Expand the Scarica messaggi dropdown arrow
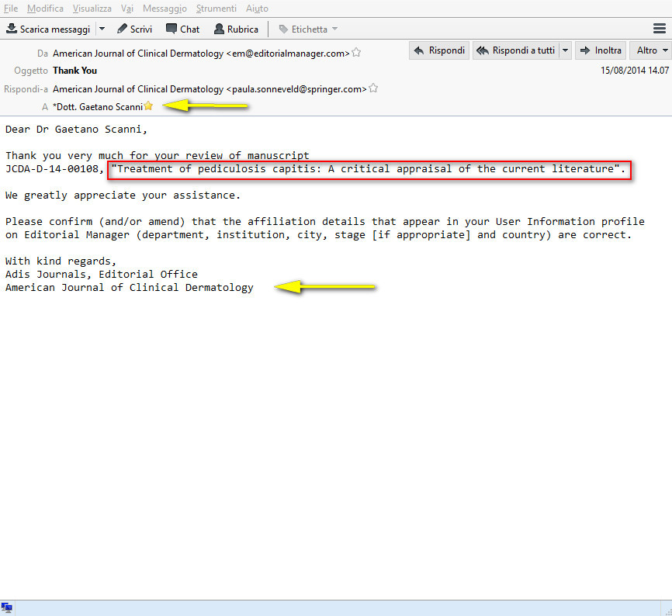Viewport: 672px width, 616px height. pos(102,29)
